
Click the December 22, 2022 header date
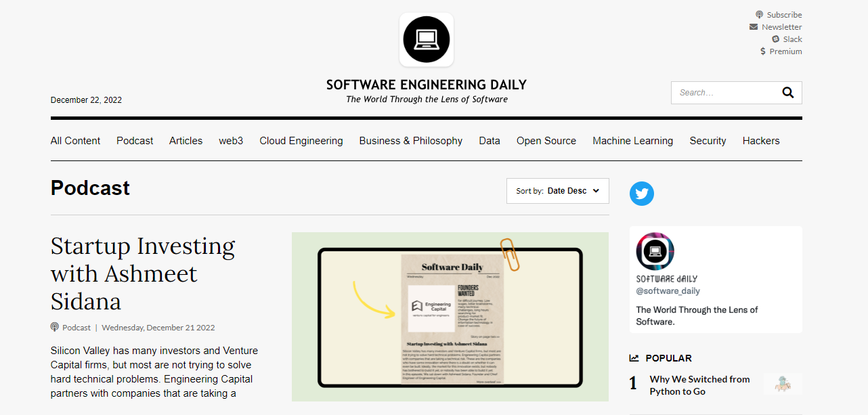pyautogui.click(x=86, y=100)
